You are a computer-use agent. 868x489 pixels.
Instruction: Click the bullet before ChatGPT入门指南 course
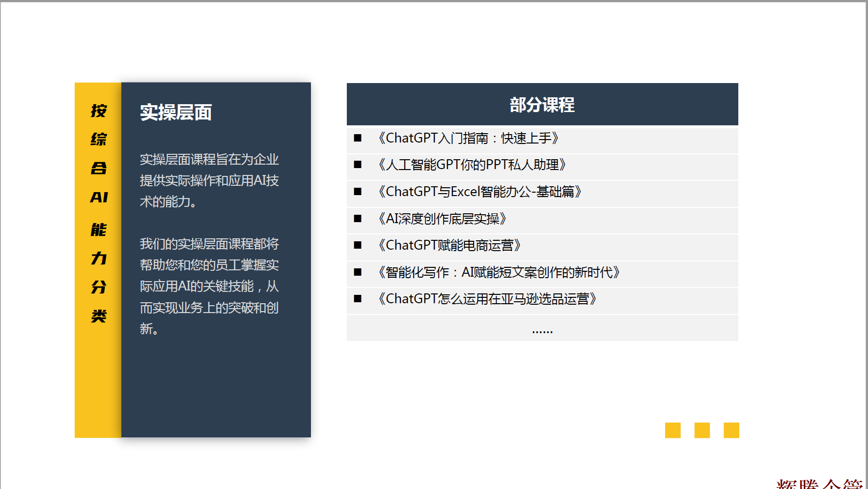click(358, 138)
